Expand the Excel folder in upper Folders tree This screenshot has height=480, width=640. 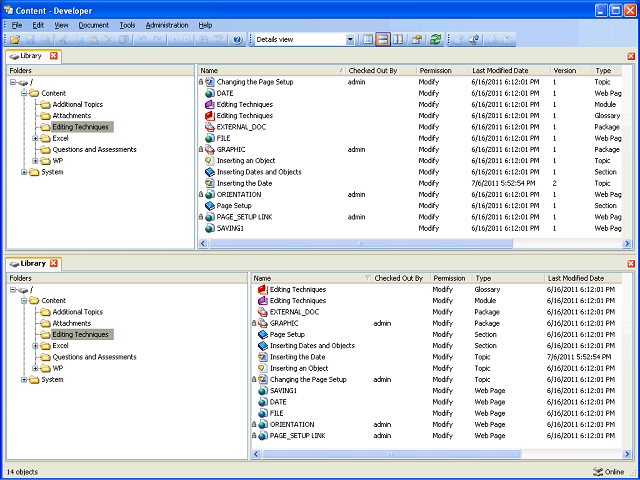point(36,138)
